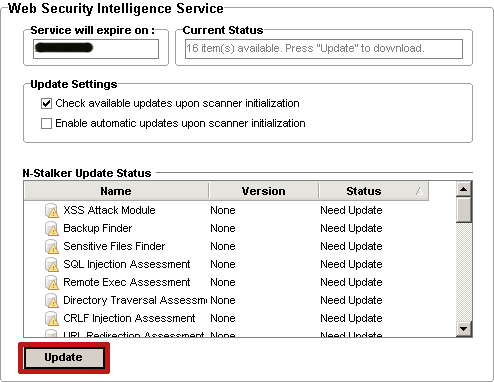494x382 pixels.
Task: Click the Current Status text field
Action: (324, 49)
